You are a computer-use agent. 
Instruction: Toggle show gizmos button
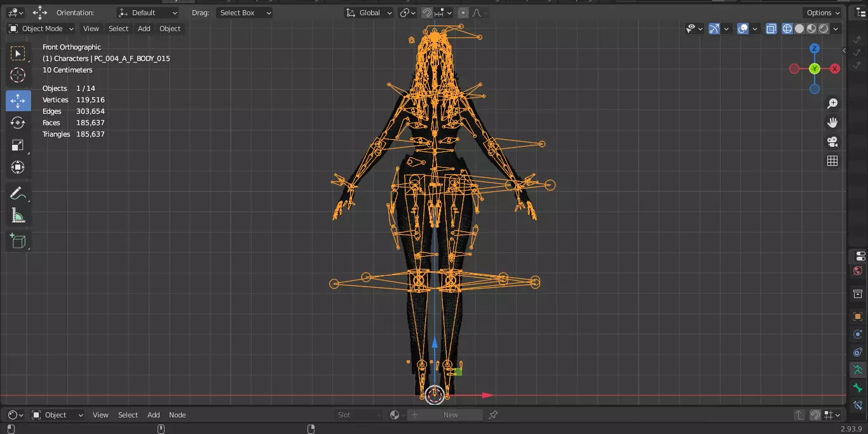click(714, 29)
